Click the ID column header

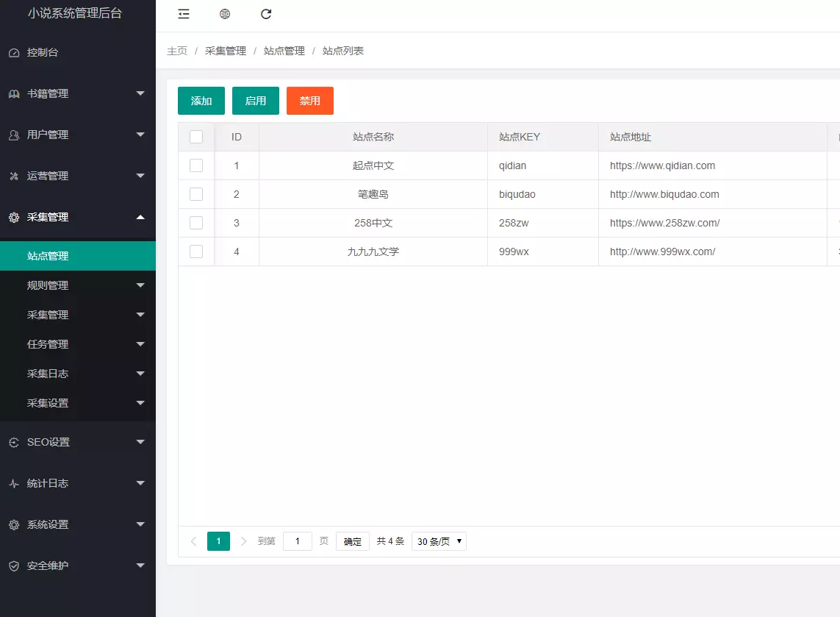point(237,138)
